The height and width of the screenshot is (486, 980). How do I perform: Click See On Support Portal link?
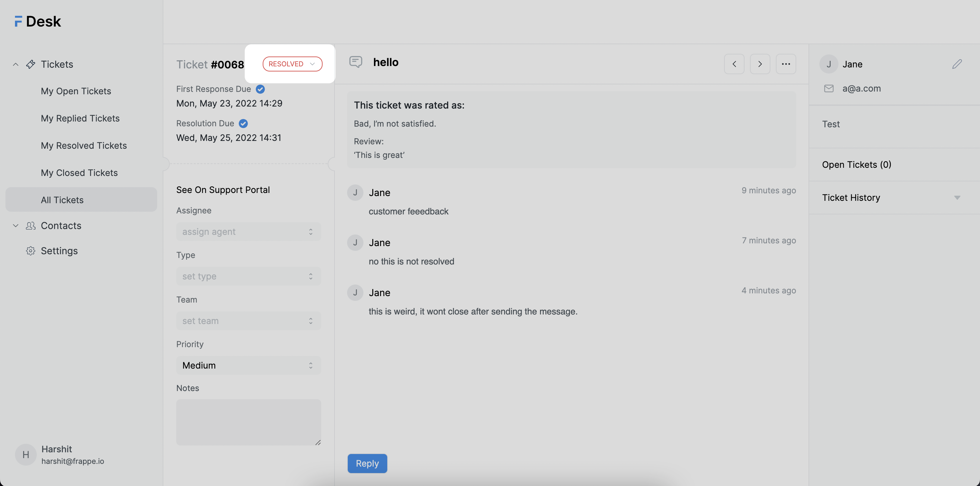coord(223,190)
